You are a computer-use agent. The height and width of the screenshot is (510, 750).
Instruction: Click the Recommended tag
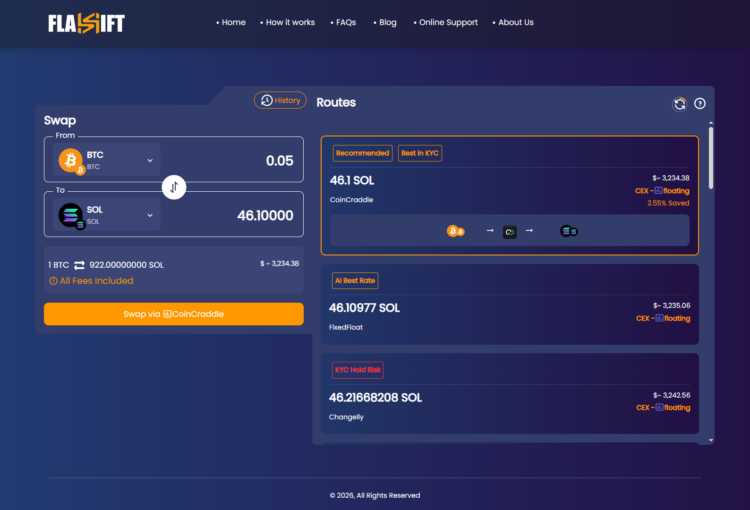click(363, 153)
